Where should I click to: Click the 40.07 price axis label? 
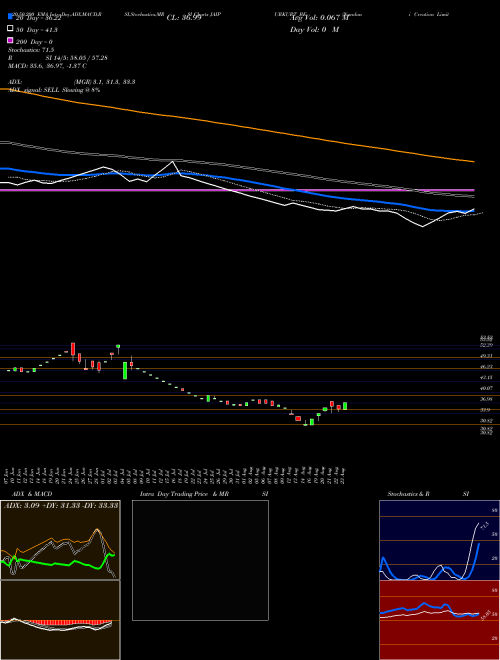coord(487,389)
